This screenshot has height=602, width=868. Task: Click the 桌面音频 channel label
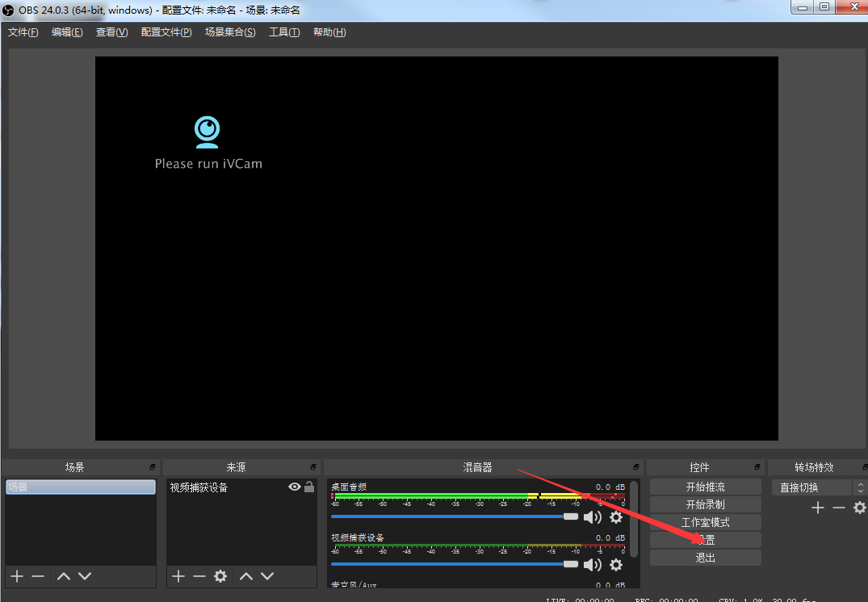[349, 487]
